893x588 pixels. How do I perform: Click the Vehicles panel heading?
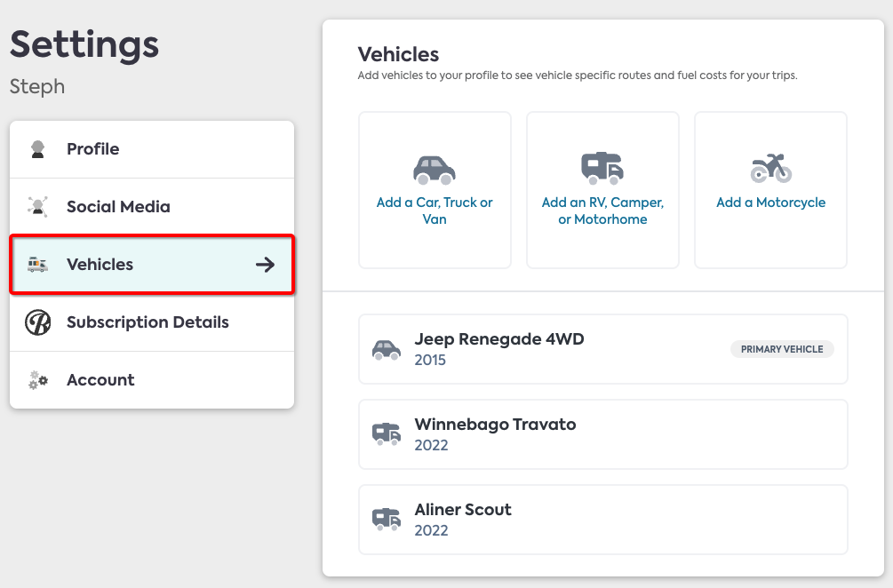pos(398,55)
